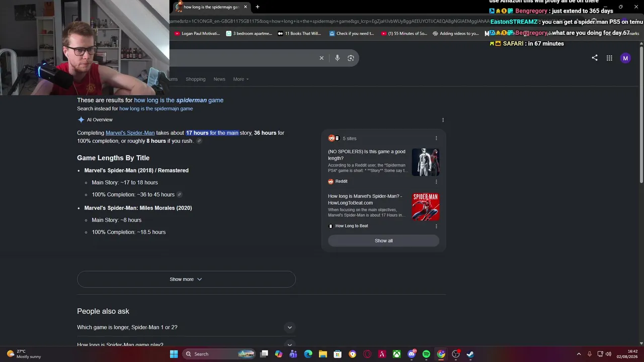The height and width of the screenshot is (362, 644).
Task: Open the Google apps grid
Action: pyautogui.click(x=609, y=58)
